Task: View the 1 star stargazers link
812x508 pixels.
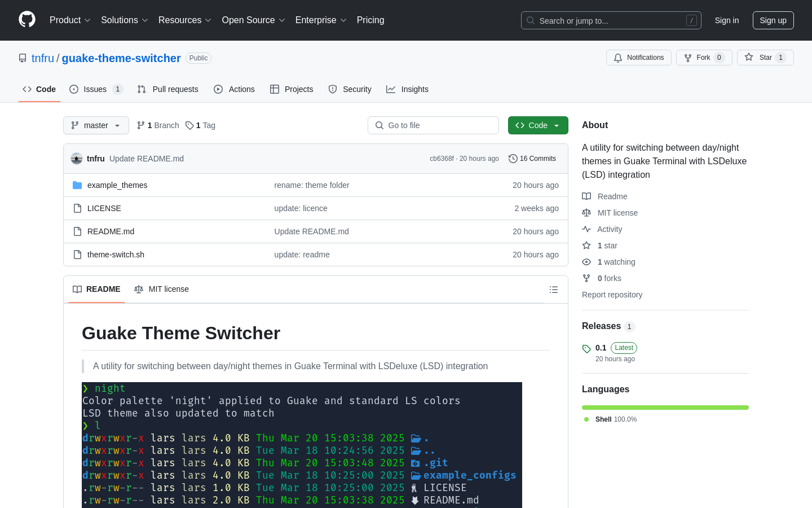Action: click(600, 246)
